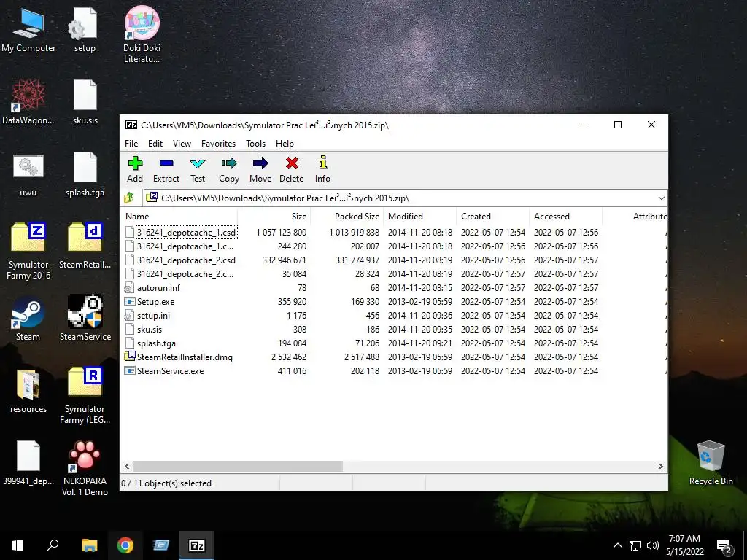The image size is (747, 560).
Task: Open the Help menu
Action: (x=285, y=144)
